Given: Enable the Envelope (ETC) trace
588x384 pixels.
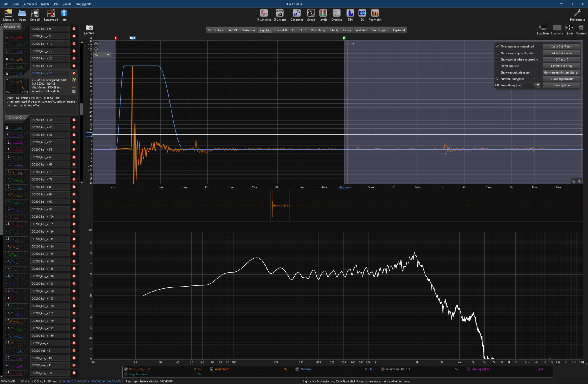Looking at the screenshot, I should click(469, 369).
